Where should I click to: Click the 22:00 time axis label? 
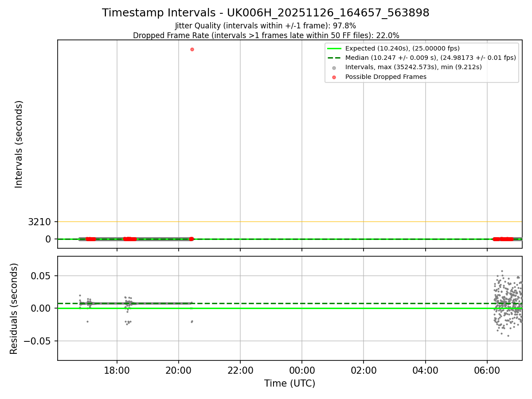240,370
